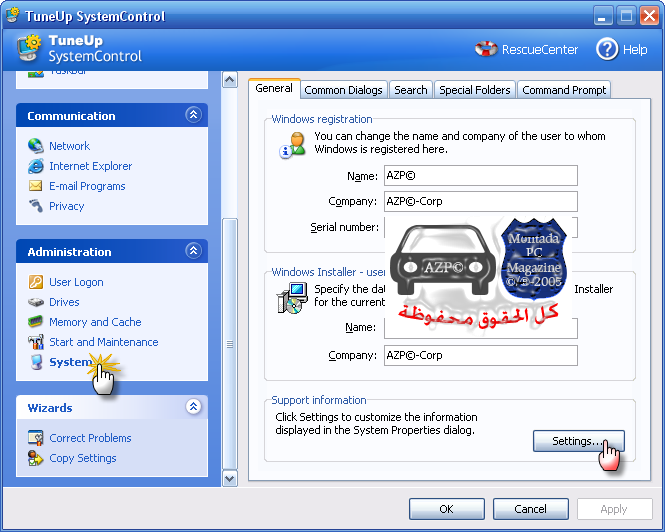Click the E-mail Programs envelope icon
The width and height of the screenshot is (665, 532).
(36, 186)
